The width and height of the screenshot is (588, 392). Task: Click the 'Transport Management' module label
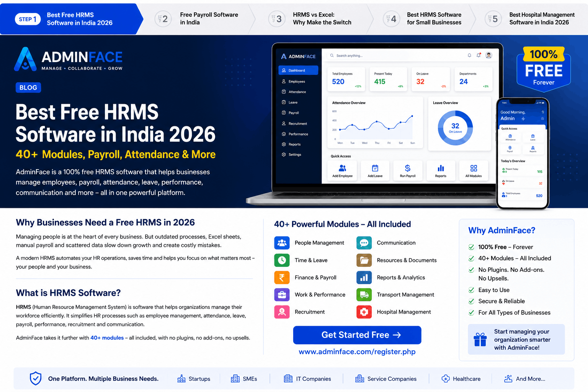405,295
